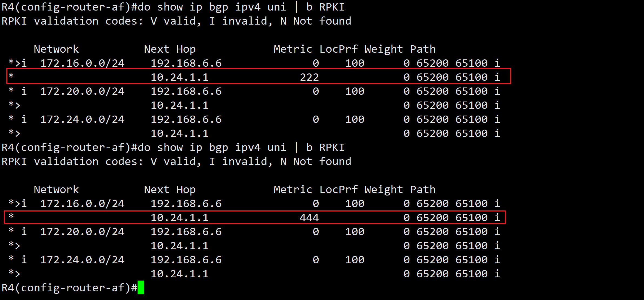Click 192.168.6.6 in the first table row
This screenshot has height=300, width=644.
(186, 63)
